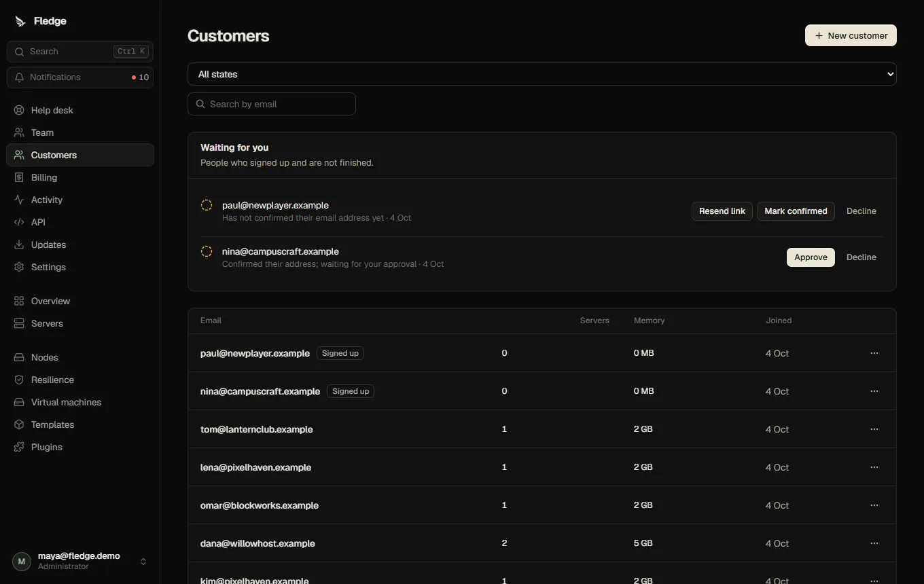The width and height of the screenshot is (924, 584).
Task: Click the Customers users icon in sidebar
Action: (19, 155)
